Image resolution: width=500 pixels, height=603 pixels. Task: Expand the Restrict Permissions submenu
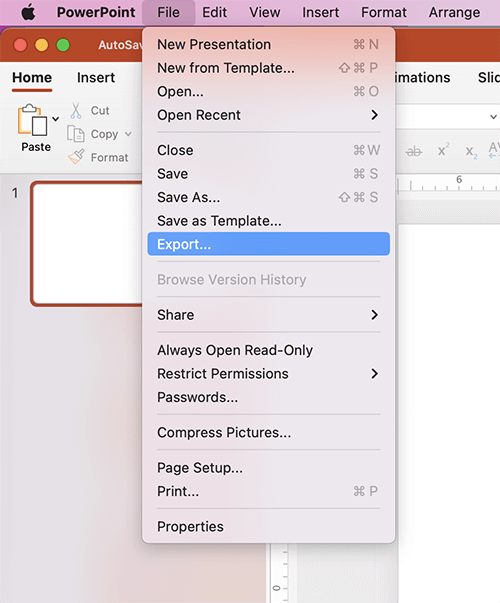click(x=268, y=373)
